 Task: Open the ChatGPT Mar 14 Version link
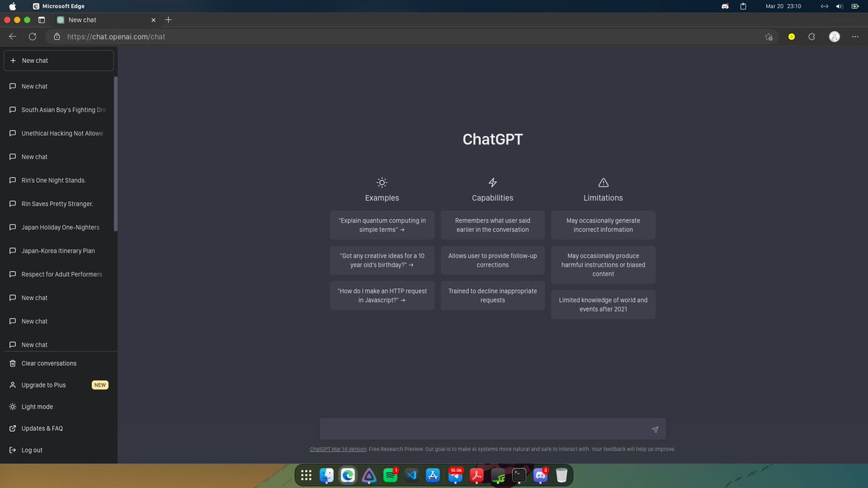(x=339, y=449)
